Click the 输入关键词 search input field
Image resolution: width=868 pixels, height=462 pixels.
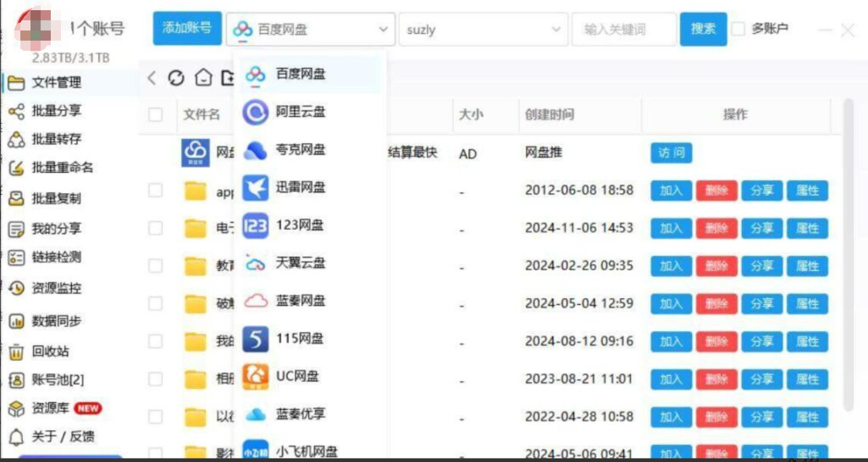pyautogui.click(x=624, y=30)
